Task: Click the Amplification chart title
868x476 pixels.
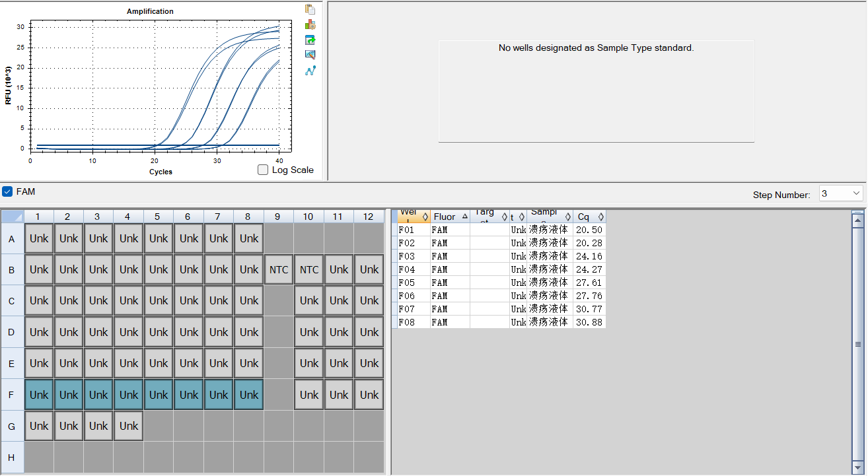Action: (x=150, y=11)
